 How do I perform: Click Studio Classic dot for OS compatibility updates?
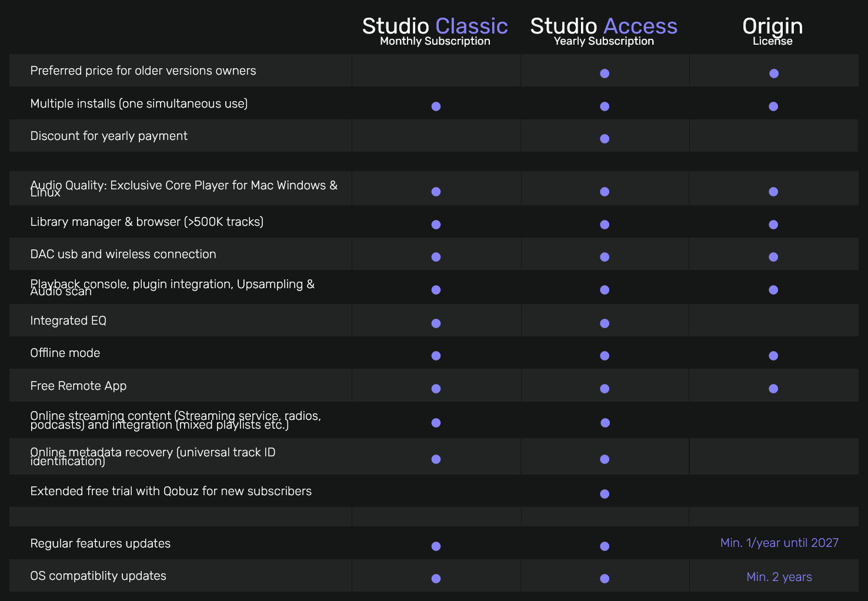436,579
